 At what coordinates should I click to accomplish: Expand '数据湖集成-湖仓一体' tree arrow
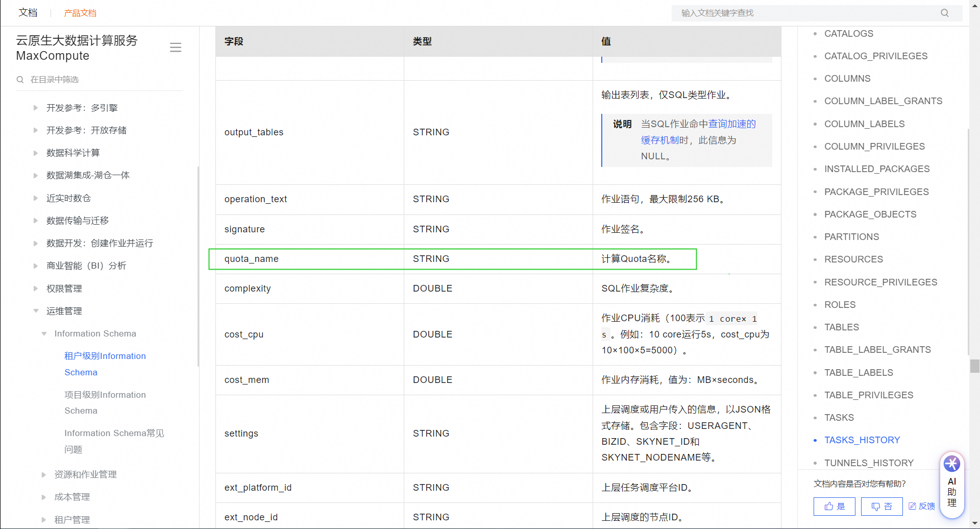coord(36,175)
